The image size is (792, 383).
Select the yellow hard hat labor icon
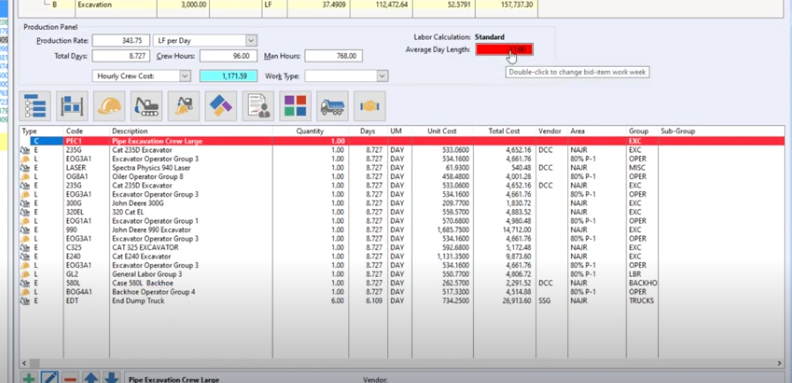110,106
